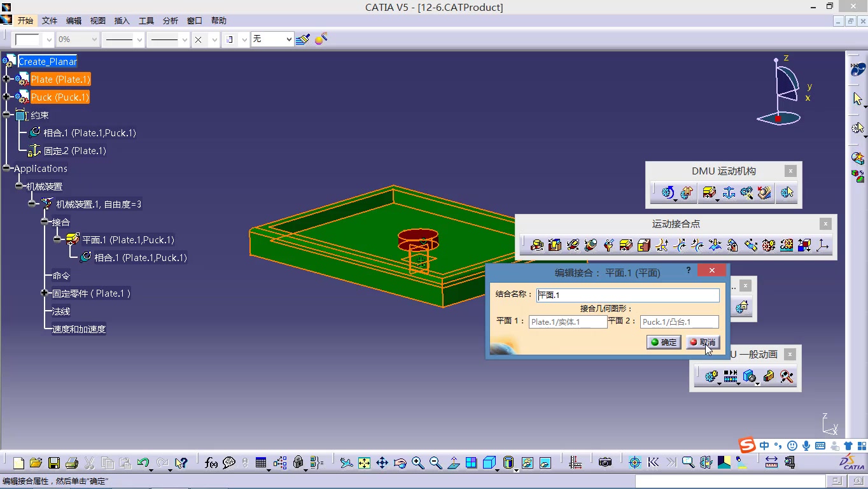Click the Pan view icon
The image size is (868, 489).
[x=382, y=463]
